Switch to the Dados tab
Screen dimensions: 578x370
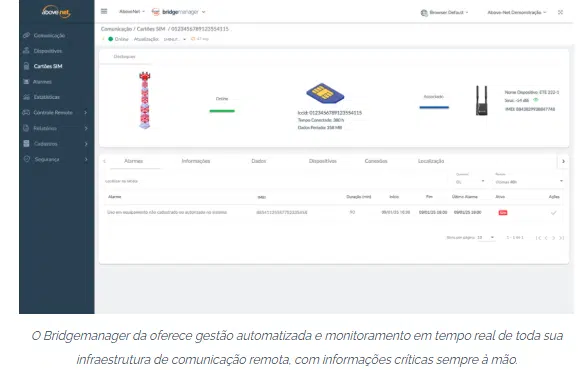coord(258,161)
